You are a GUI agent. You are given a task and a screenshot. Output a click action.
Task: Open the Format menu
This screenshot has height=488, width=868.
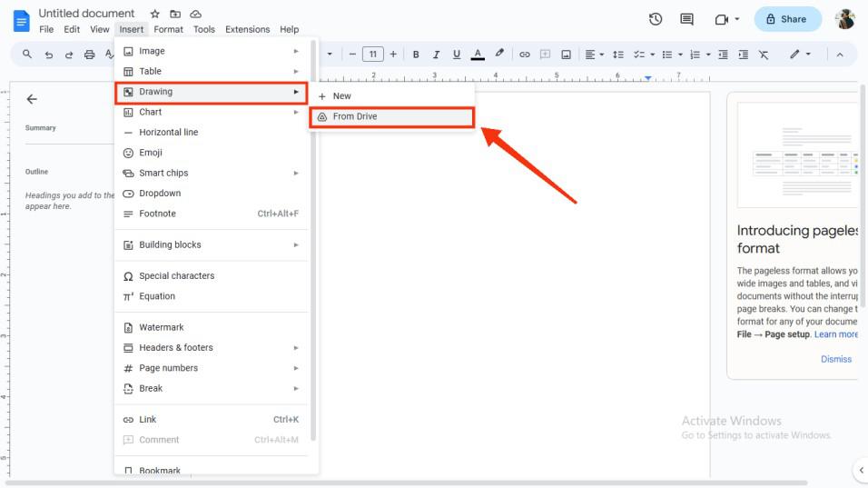pyautogui.click(x=168, y=29)
